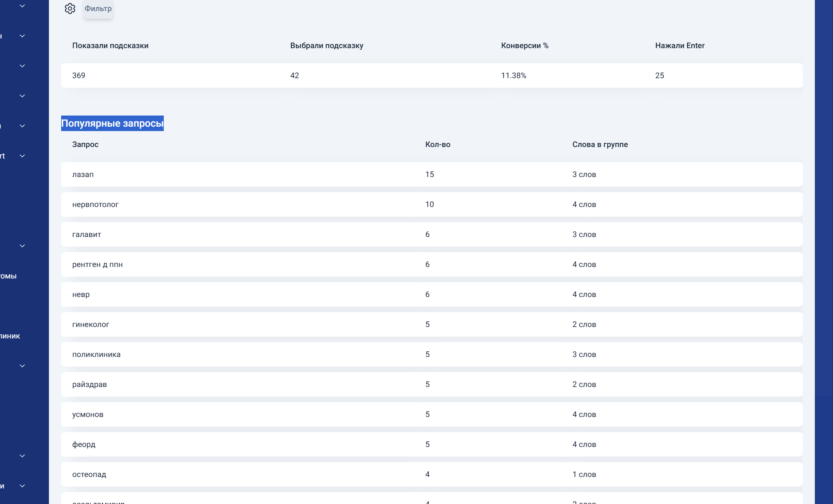Open the райздрав query row
This screenshot has height=504, width=833.
pos(432,384)
